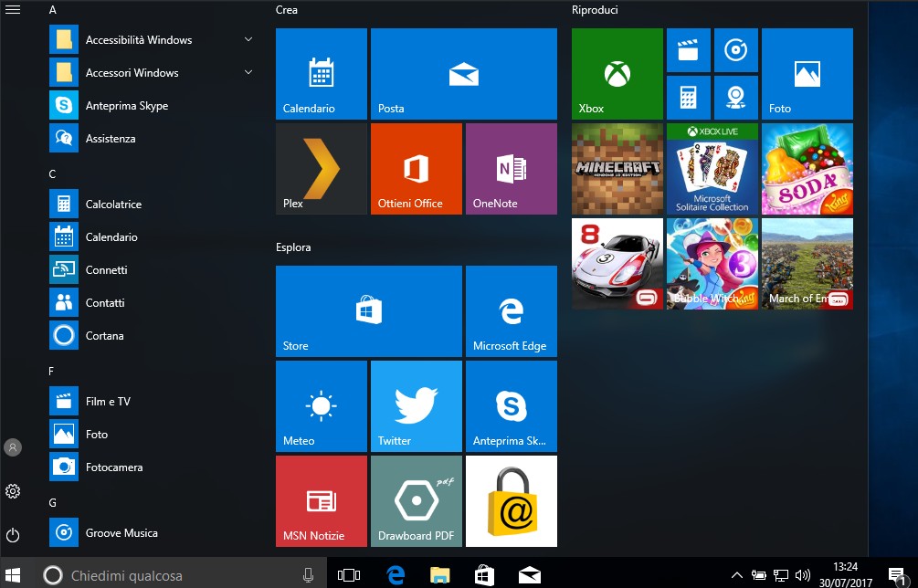Screen dimensions: 918x588
Task: Open the small calculator tile
Action: (x=689, y=98)
